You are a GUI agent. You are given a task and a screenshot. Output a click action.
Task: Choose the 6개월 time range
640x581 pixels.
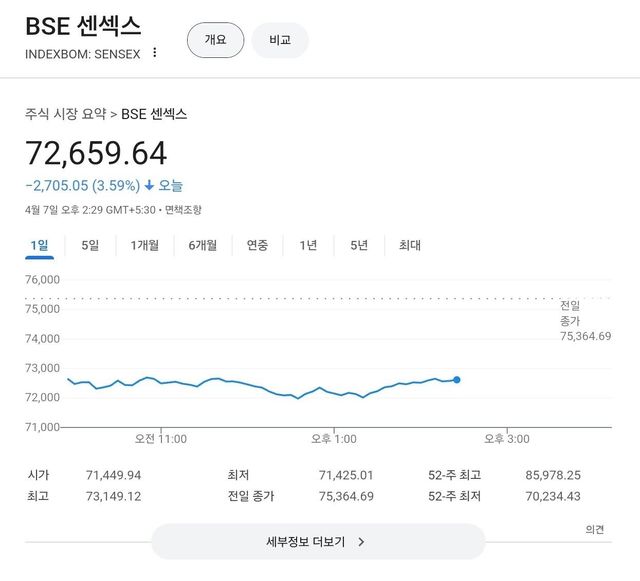point(202,246)
